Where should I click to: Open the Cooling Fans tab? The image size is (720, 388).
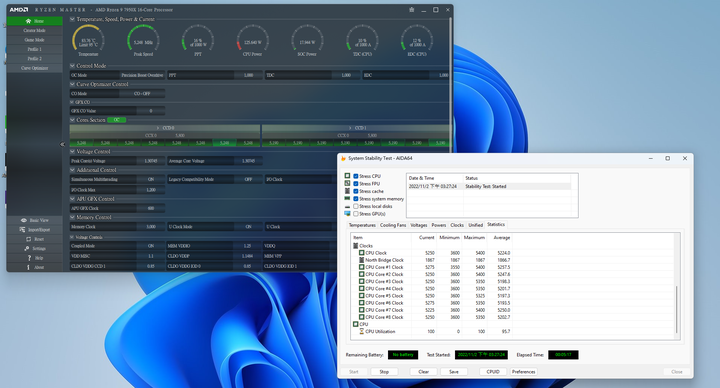click(393, 225)
